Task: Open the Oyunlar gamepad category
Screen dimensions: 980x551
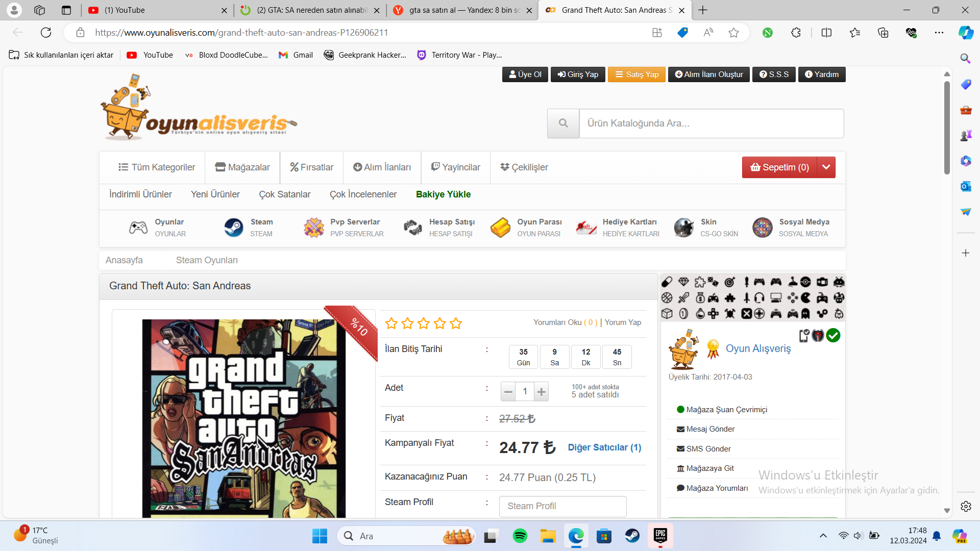Action: (x=138, y=228)
